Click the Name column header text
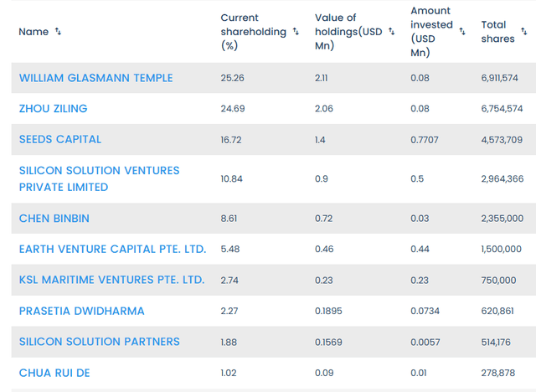This screenshot has height=392, width=536. (33, 32)
